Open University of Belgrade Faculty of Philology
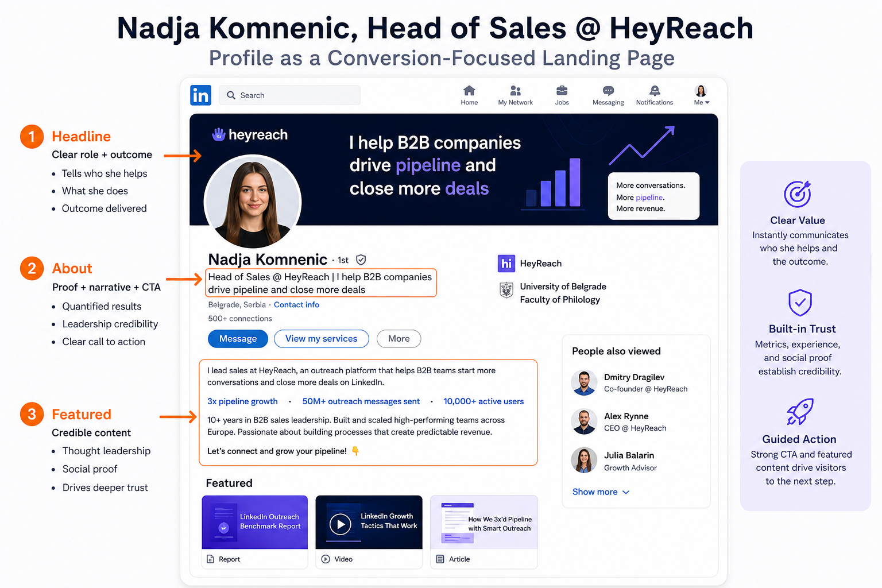The width and height of the screenshot is (882, 588). coord(563,293)
